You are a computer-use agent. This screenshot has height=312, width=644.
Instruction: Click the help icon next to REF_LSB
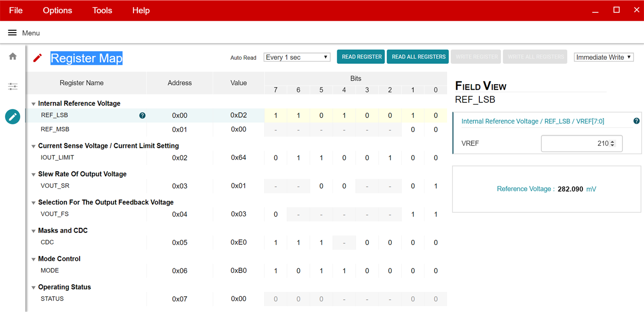click(x=142, y=116)
